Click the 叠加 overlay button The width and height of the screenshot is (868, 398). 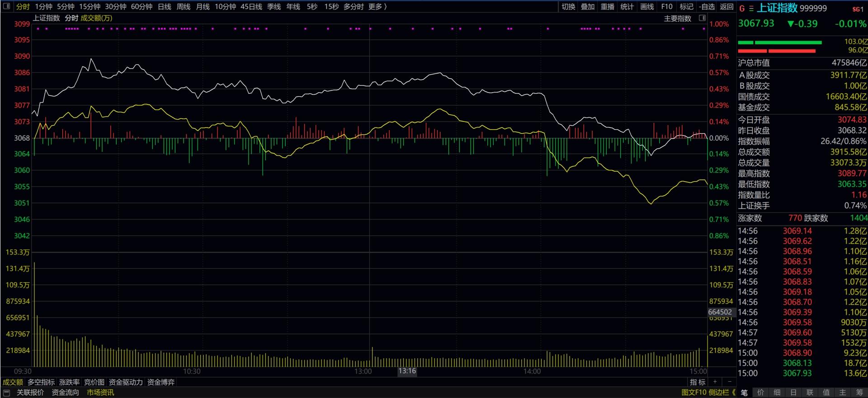click(588, 6)
